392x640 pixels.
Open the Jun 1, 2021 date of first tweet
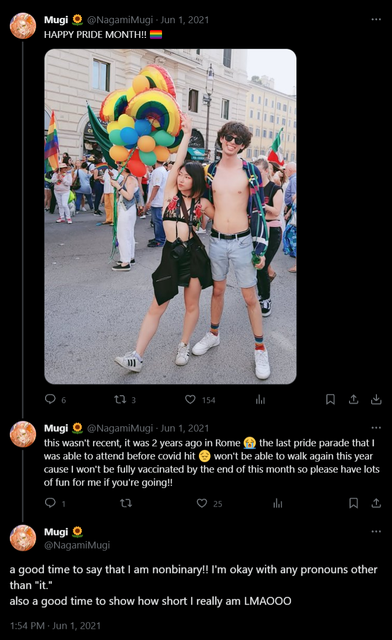point(185,20)
